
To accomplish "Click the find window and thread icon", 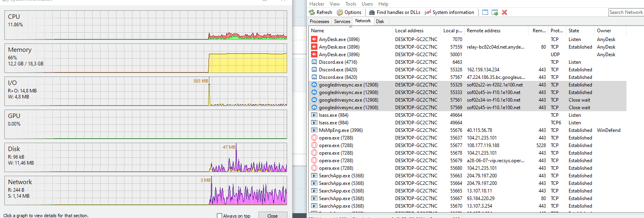I will tap(495, 12).
